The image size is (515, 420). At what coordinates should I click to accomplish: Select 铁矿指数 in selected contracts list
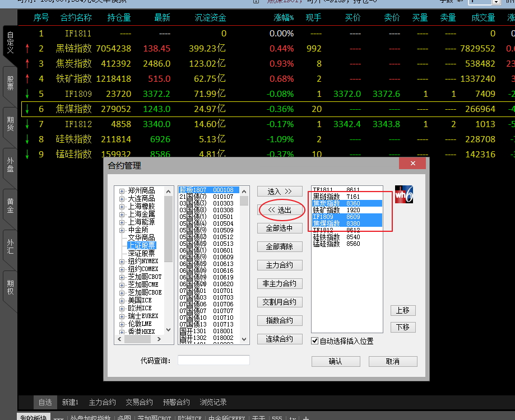(x=327, y=211)
